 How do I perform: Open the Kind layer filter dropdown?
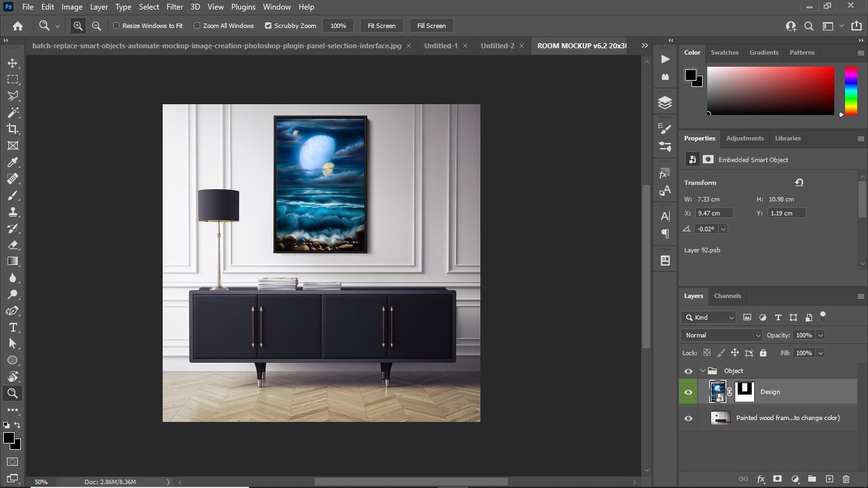707,317
